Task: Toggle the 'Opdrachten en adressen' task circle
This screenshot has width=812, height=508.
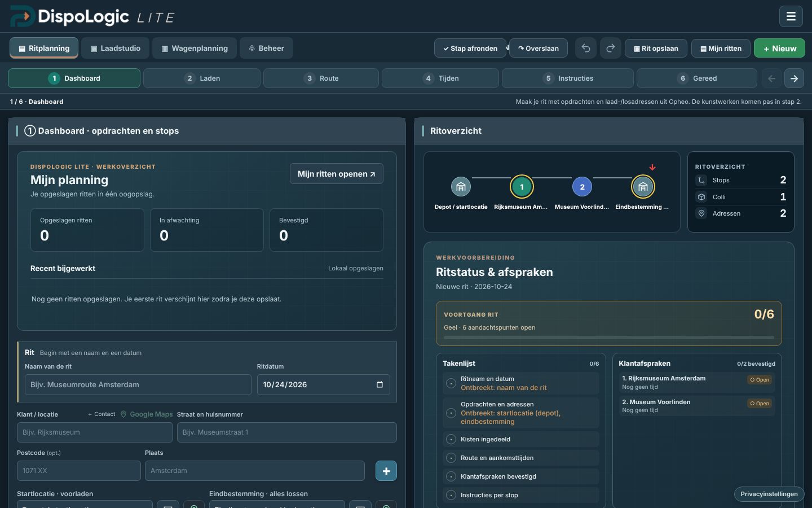Action: pos(451,413)
